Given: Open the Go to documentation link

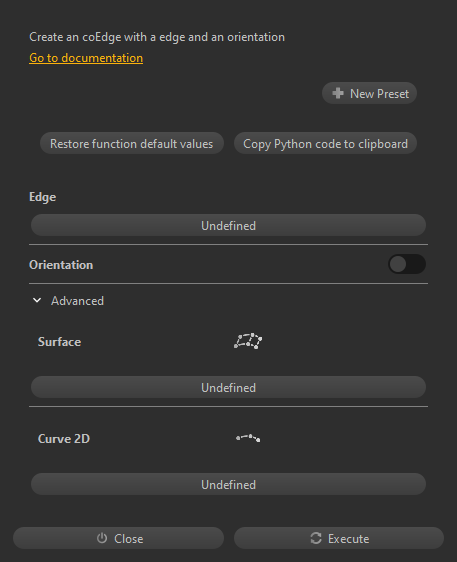Looking at the screenshot, I should tap(86, 58).
